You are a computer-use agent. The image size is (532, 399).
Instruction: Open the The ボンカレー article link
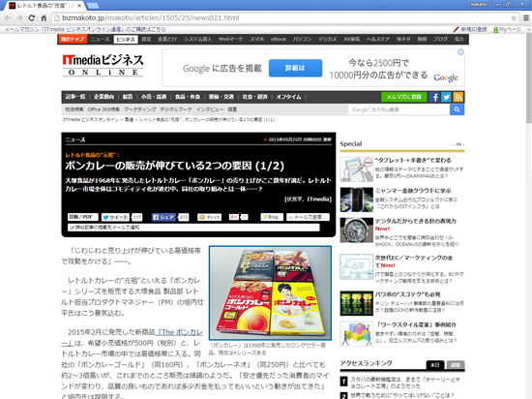click(132, 338)
